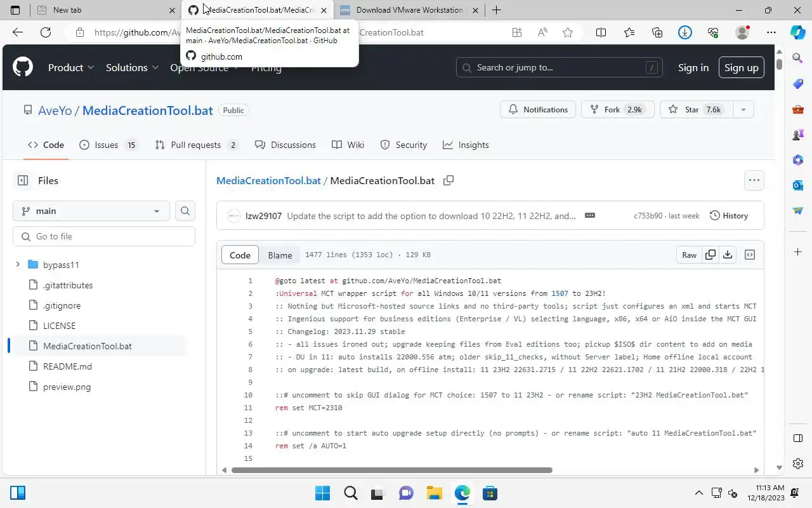This screenshot has height=508, width=812.
Task: Open the Raw file button
Action: (689, 255)
